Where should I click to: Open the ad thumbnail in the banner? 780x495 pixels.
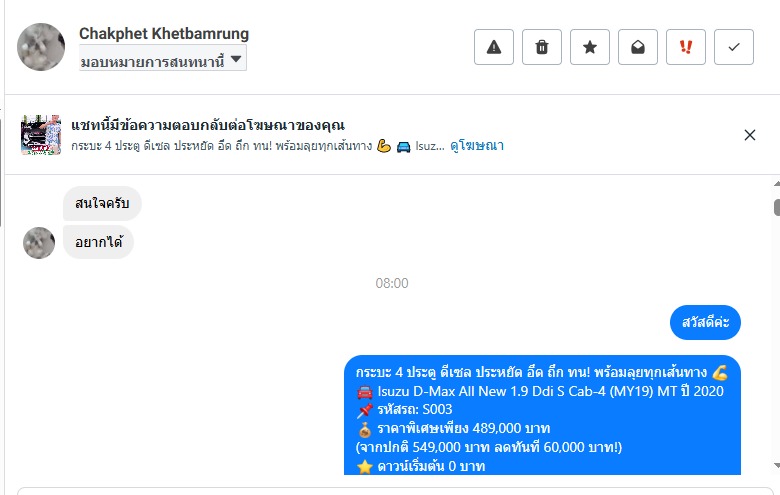coord(41,135)
